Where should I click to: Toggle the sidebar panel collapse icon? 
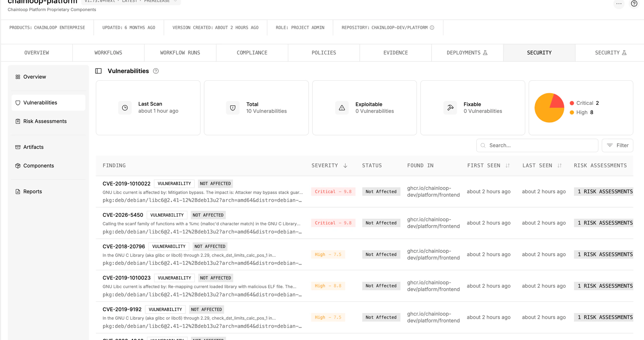point(99,71)
